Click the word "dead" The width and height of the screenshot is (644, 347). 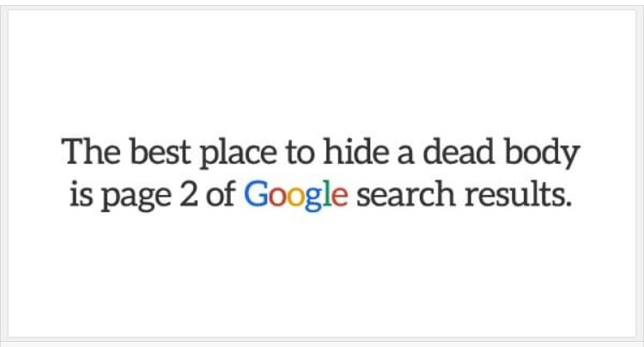[459, 151]
